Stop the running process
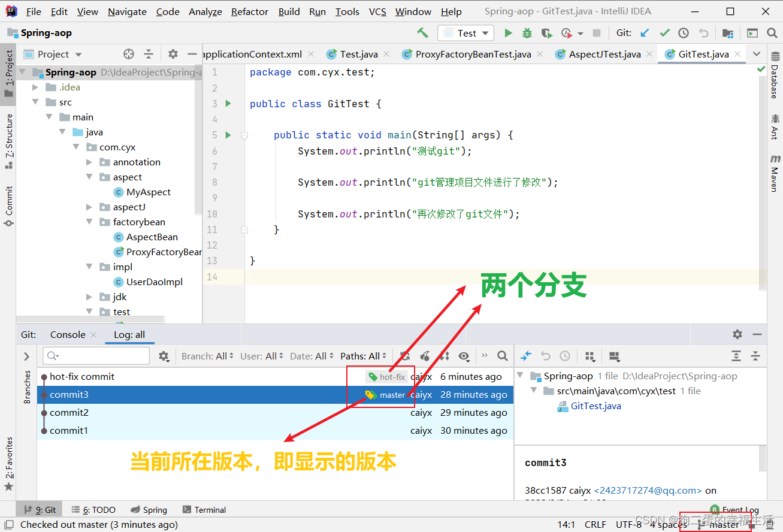 coord(596,33)
